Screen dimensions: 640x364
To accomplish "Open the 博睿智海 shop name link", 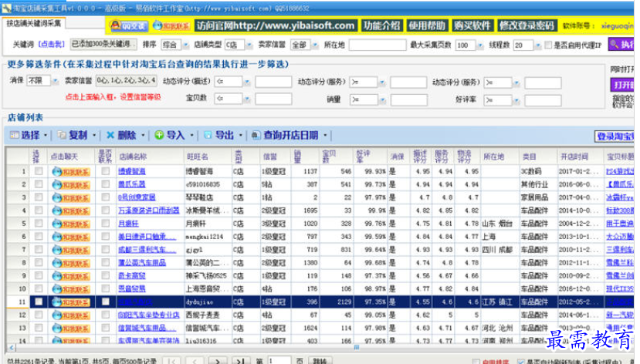I will point(132,172).
